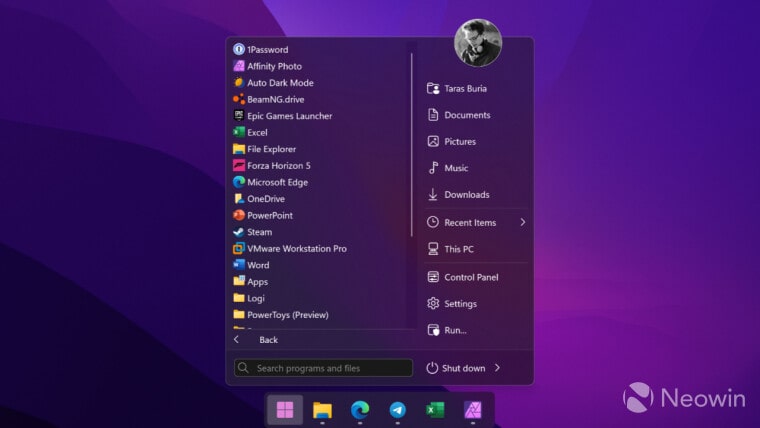Launch VMware Workstation Pro icon
The image size is (760, 428).
(238, 249)
